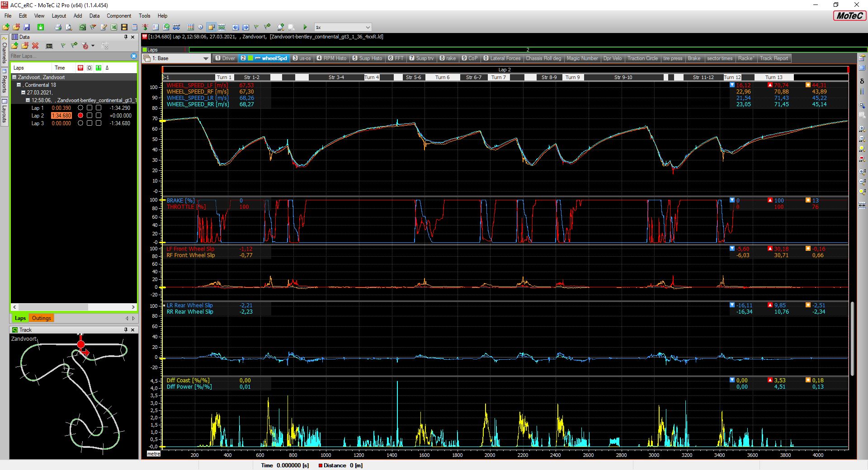Switch to the Traction Circle worksheet tab

coord(642,58)
